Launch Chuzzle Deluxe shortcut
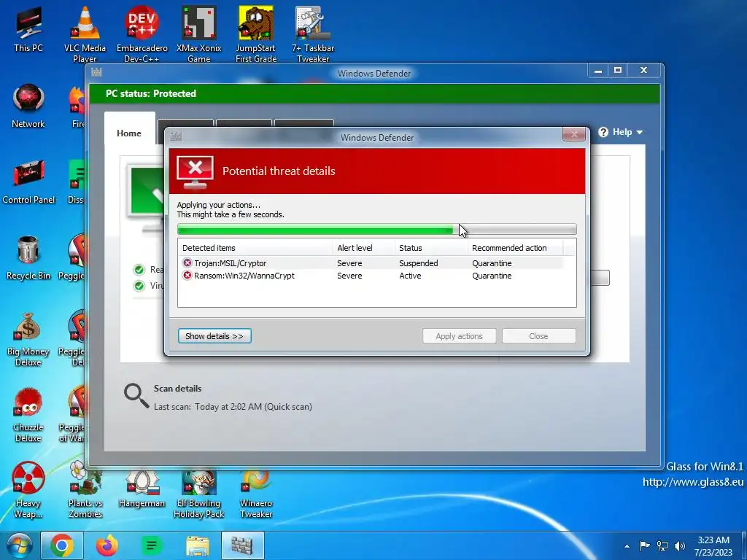Screen dimensions: 747x560 pyautogui.click(x=28, y=415)
